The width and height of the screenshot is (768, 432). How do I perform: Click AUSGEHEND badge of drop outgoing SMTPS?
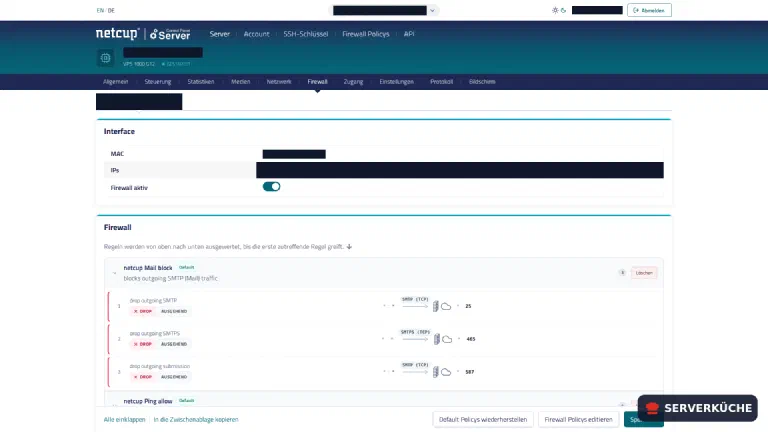[174, 344]
